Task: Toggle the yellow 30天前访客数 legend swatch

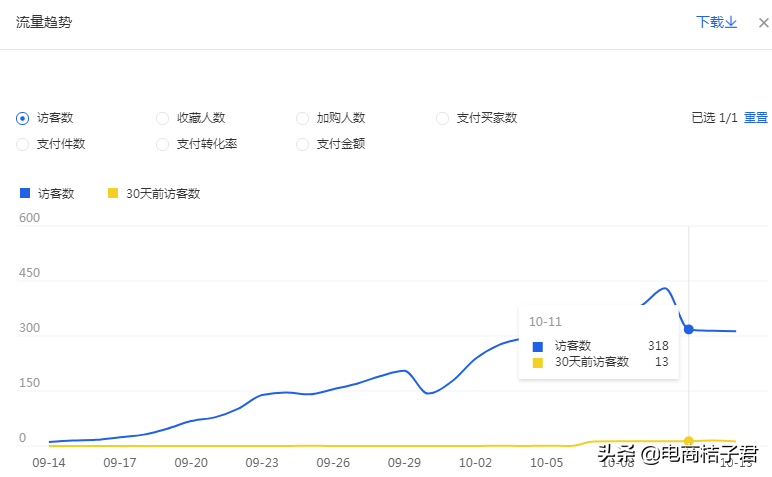Action: pos(113,193)
